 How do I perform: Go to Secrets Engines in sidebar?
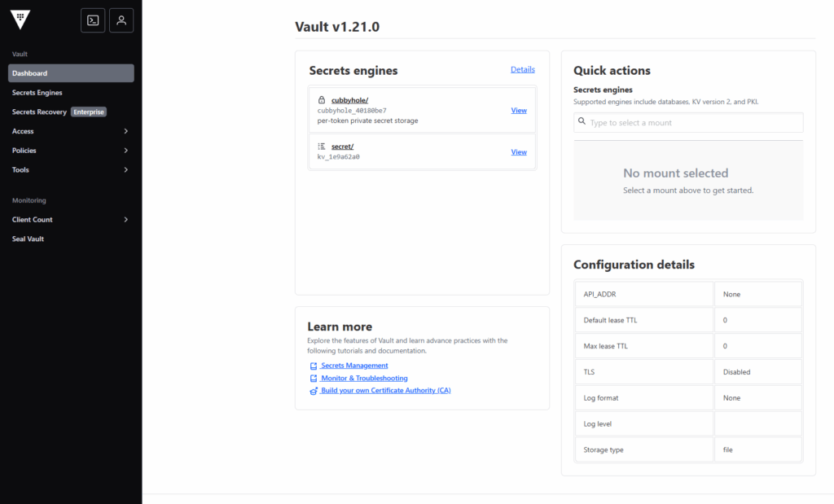(x=37, y=93)
